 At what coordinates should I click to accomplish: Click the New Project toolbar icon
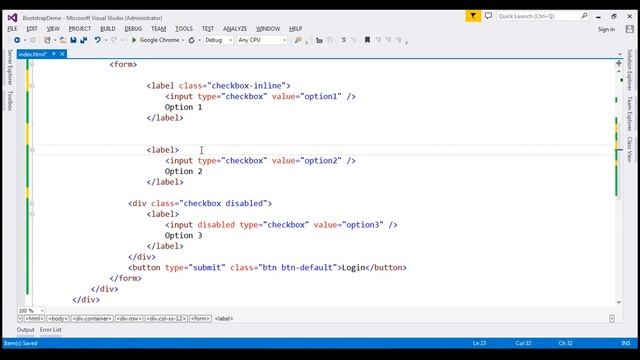(x=47, y=40)
